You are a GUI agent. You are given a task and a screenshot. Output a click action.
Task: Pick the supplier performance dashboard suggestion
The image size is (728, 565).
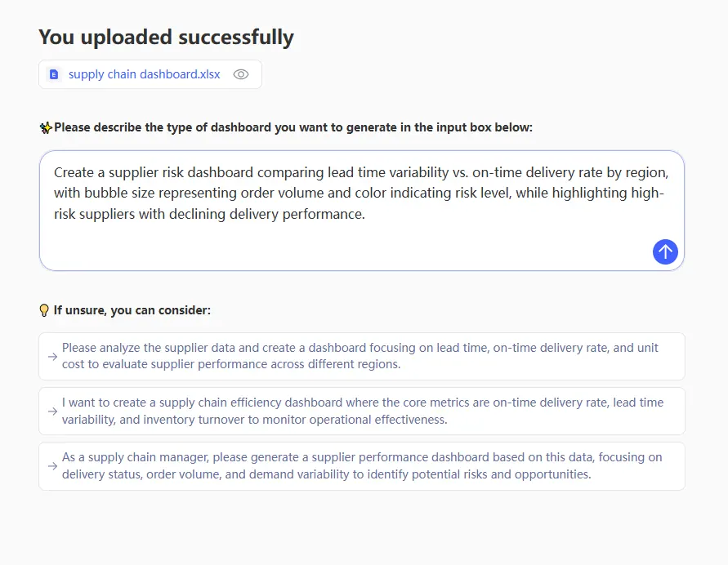coord(360,466)
